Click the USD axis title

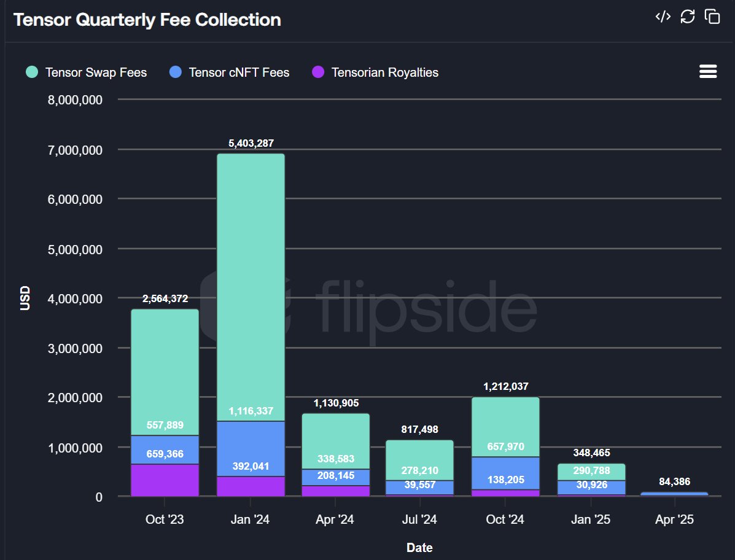click(x=25, y=298)
